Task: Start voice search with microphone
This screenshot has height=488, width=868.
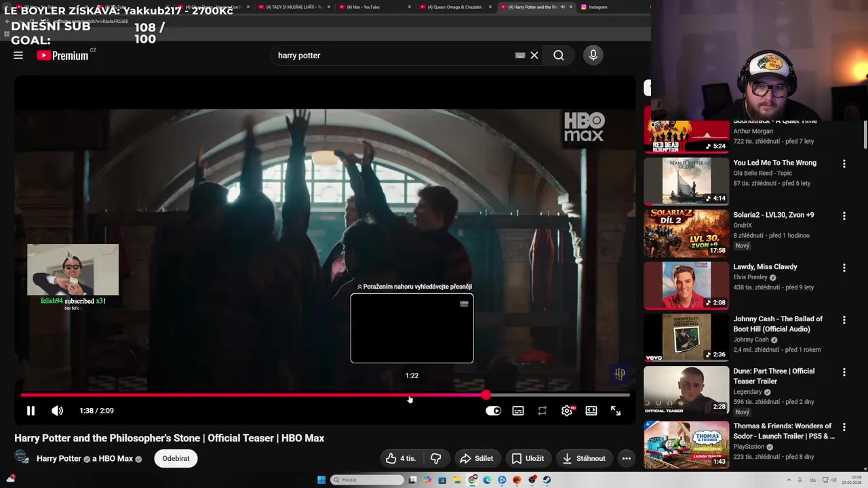Action: point(593,56)
